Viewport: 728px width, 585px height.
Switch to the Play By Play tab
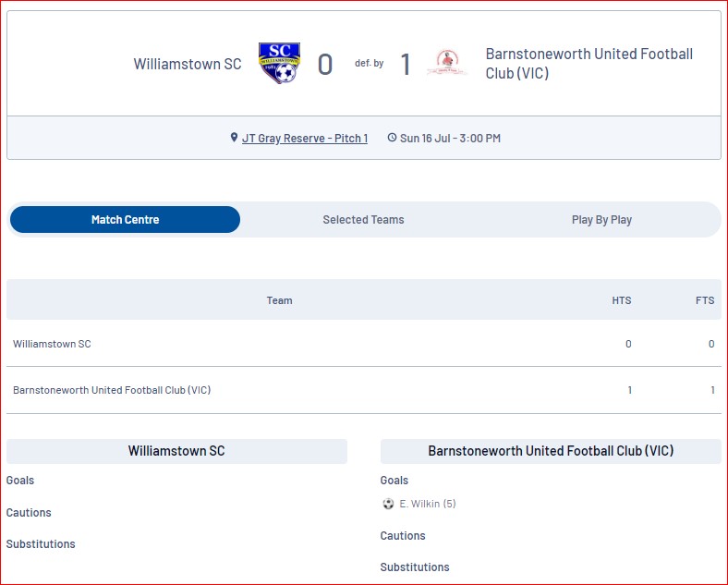point(601,220)
